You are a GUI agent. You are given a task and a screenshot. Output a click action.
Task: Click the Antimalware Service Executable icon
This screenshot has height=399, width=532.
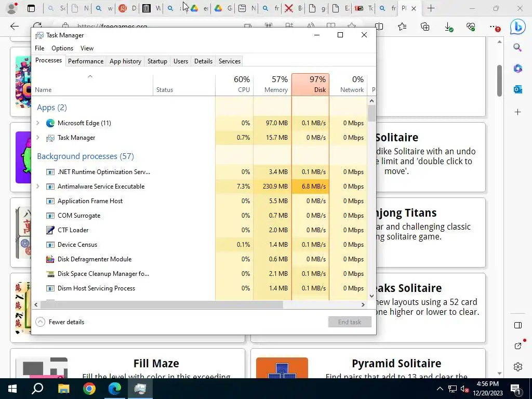click(x=50, y=187)
